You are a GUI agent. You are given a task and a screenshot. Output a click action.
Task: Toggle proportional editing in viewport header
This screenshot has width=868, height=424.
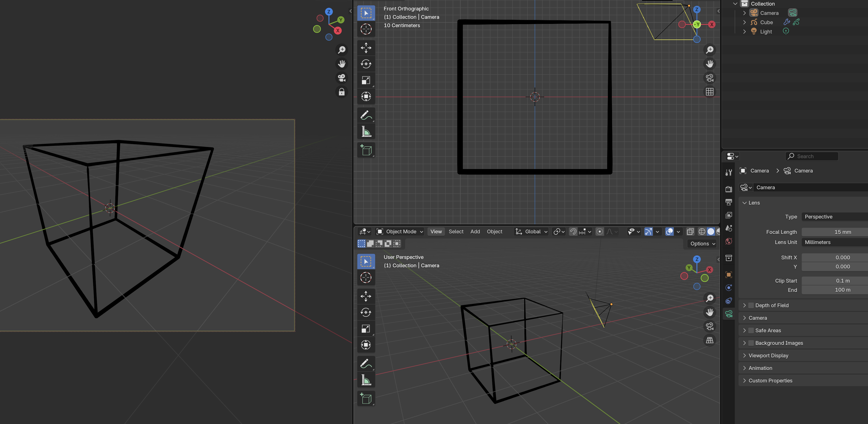coord(600,232)
